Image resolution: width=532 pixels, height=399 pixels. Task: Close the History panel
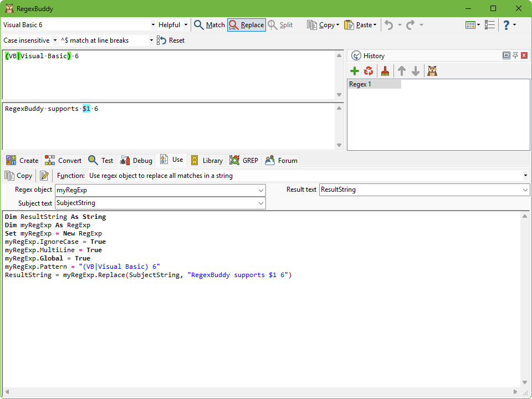524,55
